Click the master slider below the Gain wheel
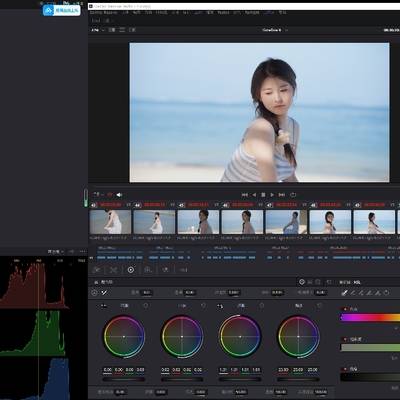 [x=240, y=379]
